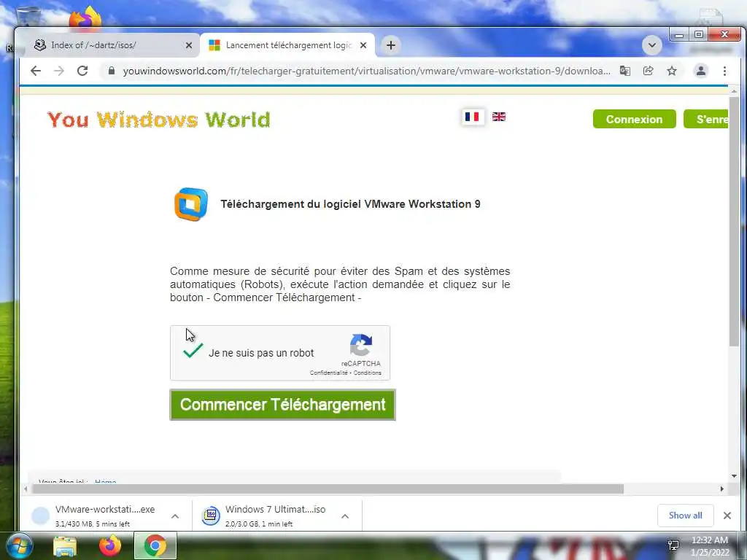Open the reCAPTCHA Confidentialité link
The height and width of the screenshot is (560, 747).
click(x=329, y=373)
